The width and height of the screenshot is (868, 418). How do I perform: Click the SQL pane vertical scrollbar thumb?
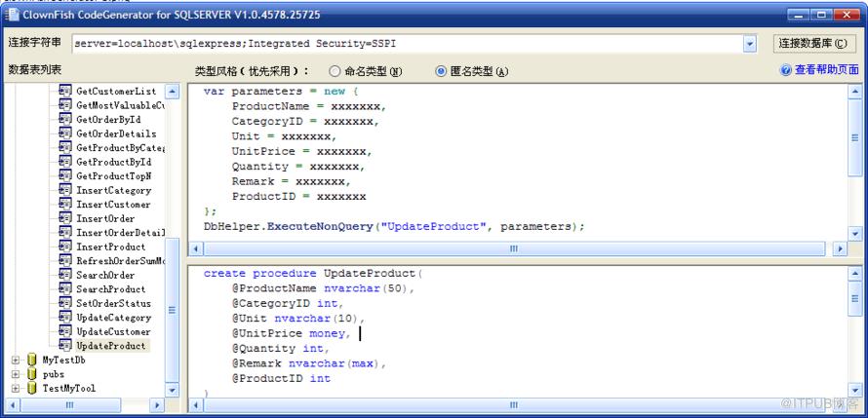pos(855,298)
